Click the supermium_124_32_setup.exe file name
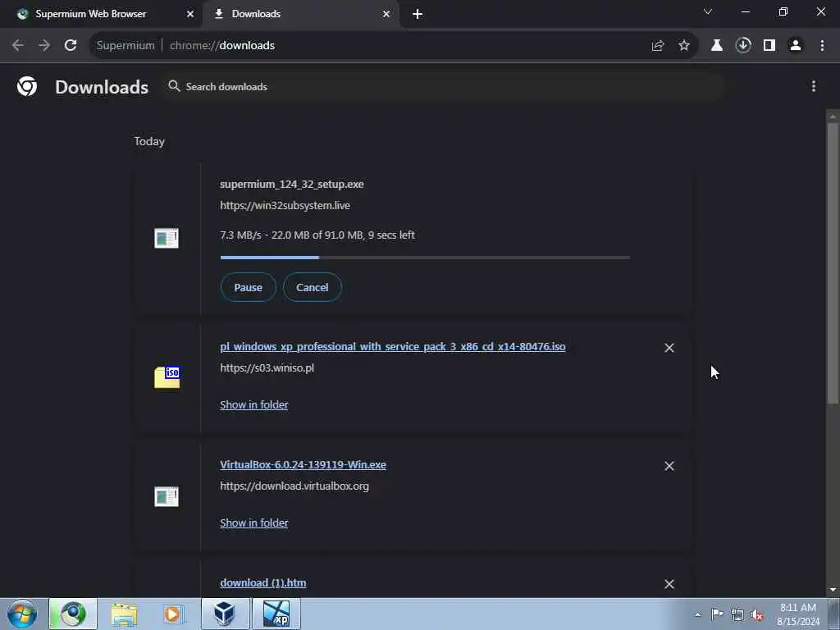The image size is (840, 630). click(292, 184)
